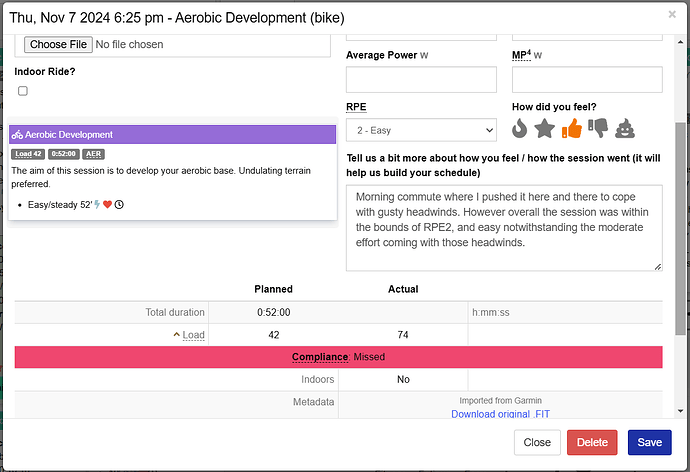Click the No file chosen text
The image size is (690, 472).
pos(129,44)
